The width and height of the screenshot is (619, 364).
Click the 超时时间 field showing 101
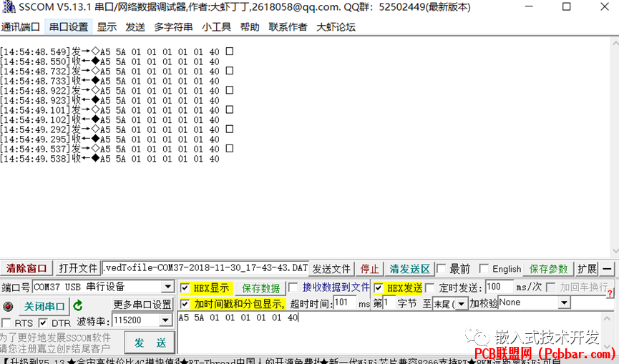(x=345, y=303)
